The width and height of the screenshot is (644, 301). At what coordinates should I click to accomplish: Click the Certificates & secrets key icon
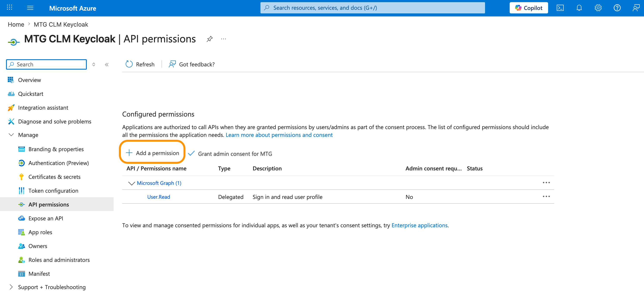click(x=22, y=177)
